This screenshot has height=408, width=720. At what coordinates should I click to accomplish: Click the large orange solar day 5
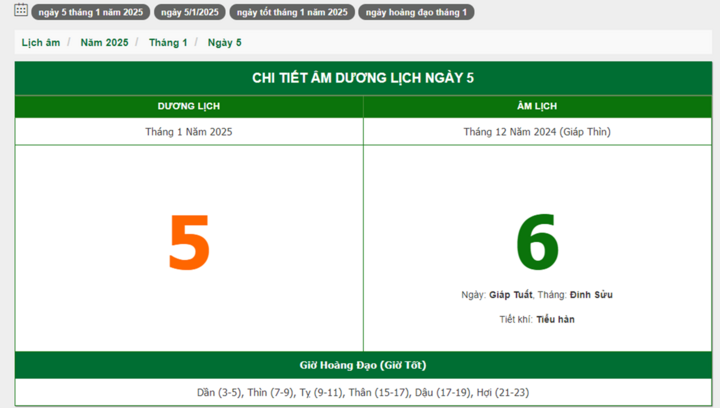(189, 244)
